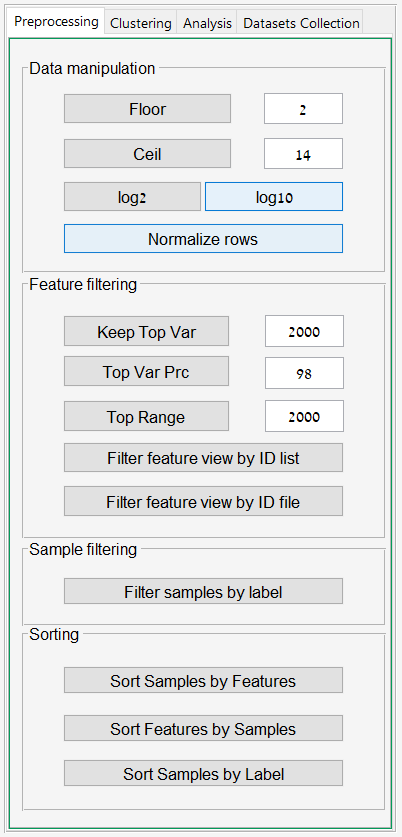Viewport: 402px width, 837px height.
Task: Edit the Floor value field showing 2
Action: (303, 109)
